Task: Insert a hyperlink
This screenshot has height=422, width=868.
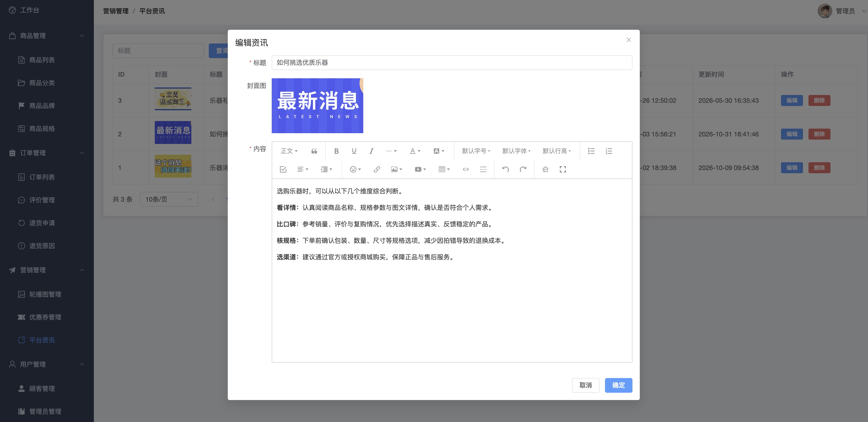Action: click(377, 169)
